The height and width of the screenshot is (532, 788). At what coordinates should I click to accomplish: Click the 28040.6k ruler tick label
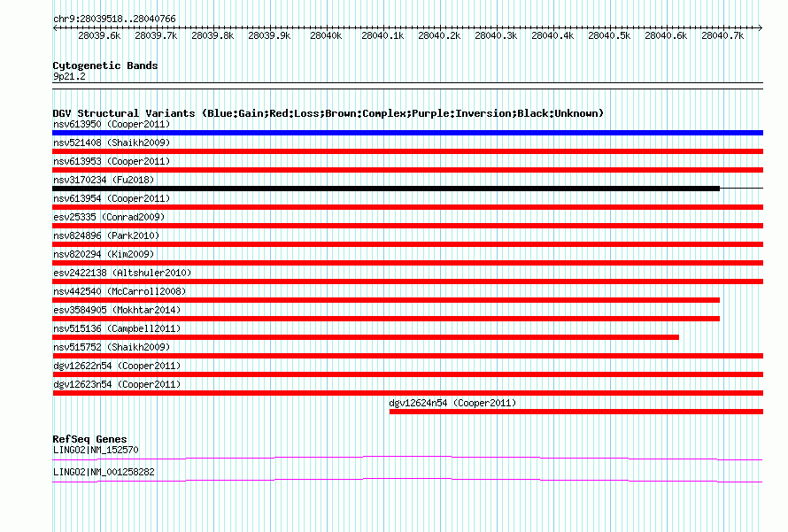pos(666,35)
